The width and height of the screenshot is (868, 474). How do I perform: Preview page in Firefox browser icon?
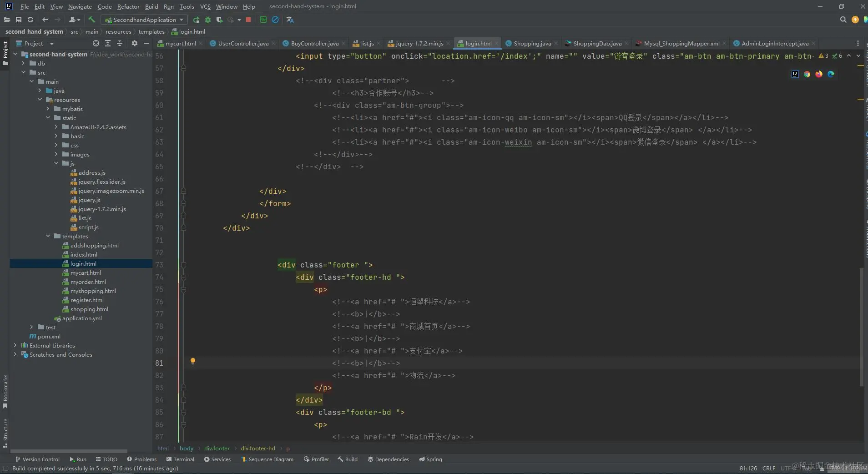819,74
